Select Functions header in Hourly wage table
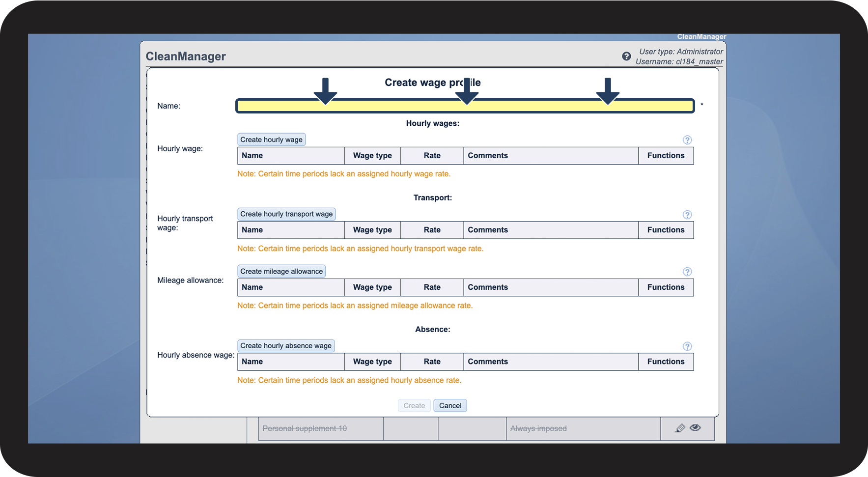 click(x=666, y=156)
